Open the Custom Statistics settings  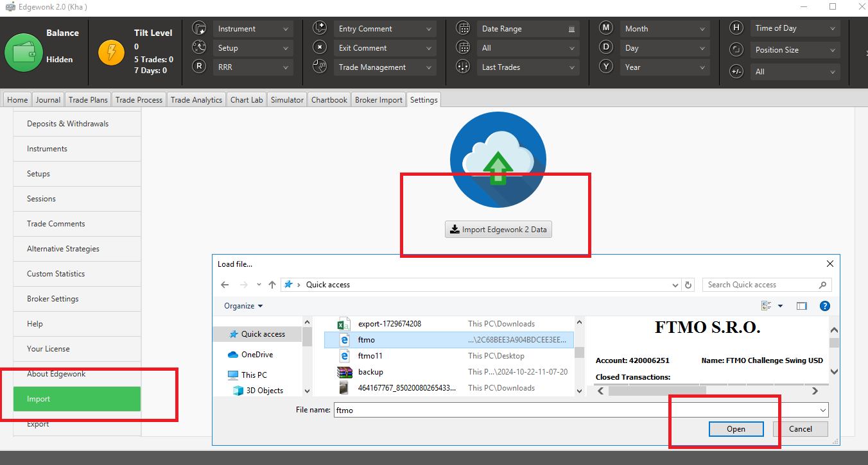[77, 274]
